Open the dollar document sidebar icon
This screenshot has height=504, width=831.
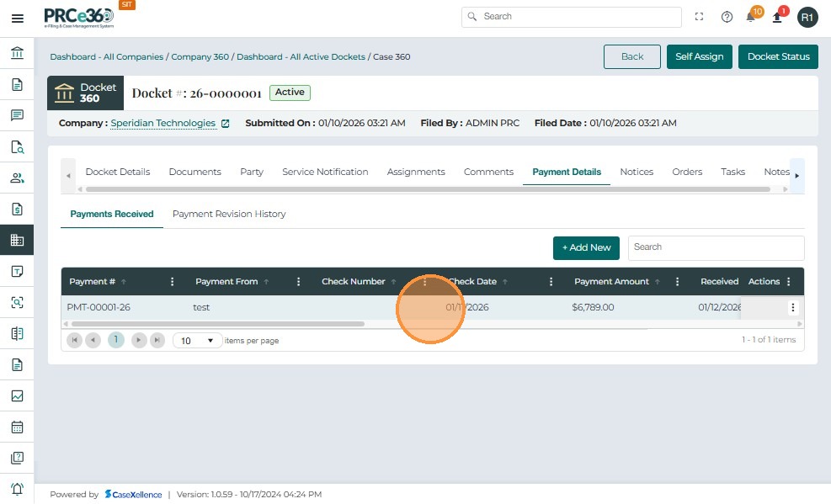pos(17,210)
